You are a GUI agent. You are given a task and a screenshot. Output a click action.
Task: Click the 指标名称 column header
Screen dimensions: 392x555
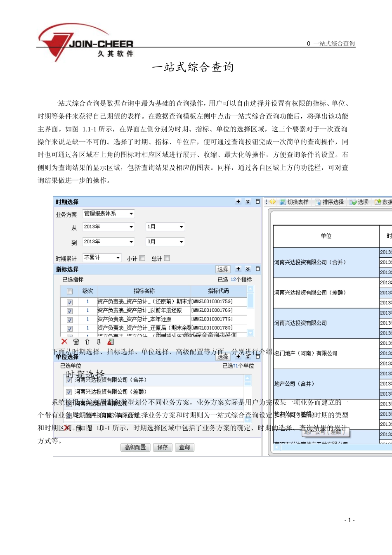(x=144, y=291)
